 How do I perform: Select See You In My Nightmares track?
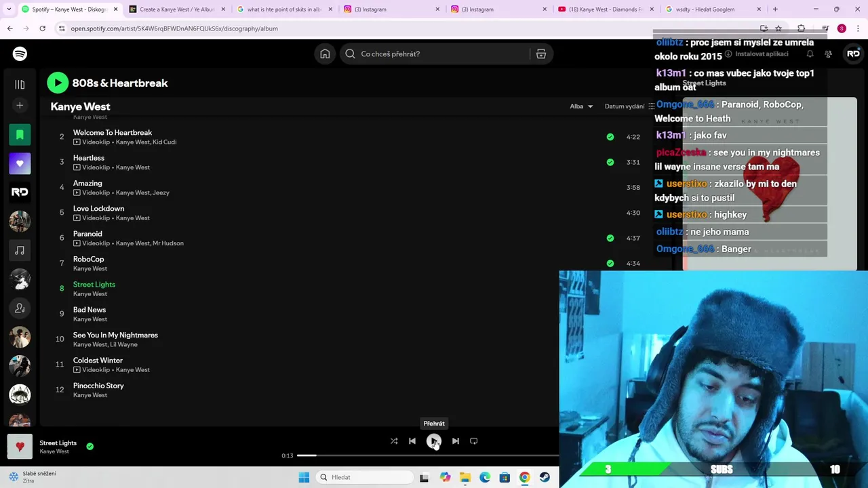pyautogui.click(x=115, y=335)
